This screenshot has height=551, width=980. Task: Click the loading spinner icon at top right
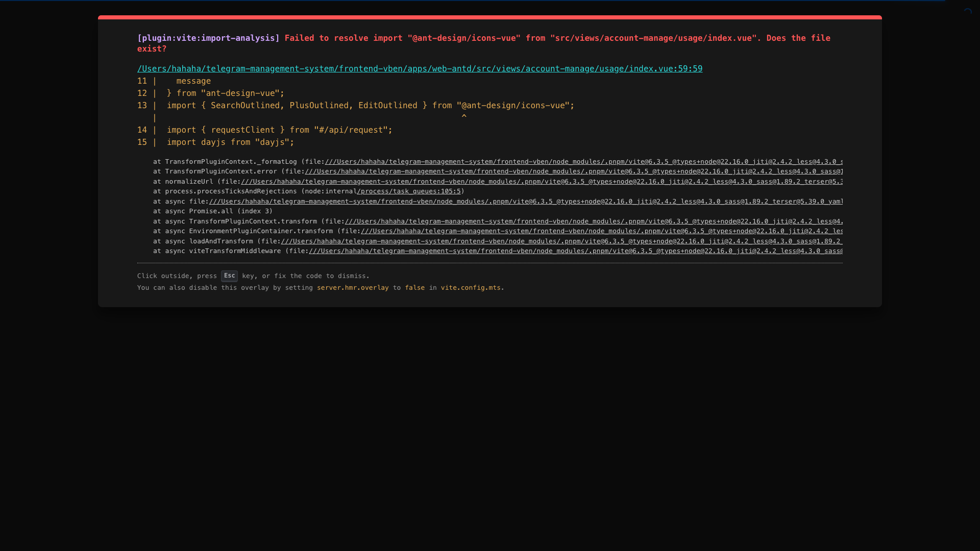[968, 12]
